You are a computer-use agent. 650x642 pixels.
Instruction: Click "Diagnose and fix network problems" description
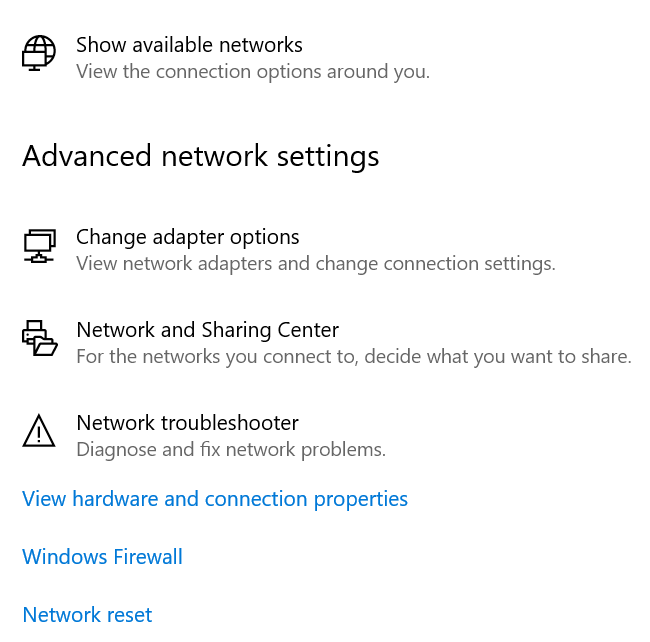pos(231,449)
